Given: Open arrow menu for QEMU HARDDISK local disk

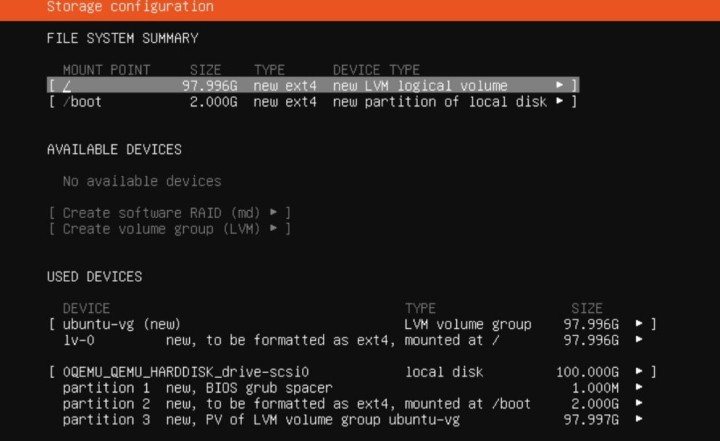Looking at the screenshot, I should [639, 371].
